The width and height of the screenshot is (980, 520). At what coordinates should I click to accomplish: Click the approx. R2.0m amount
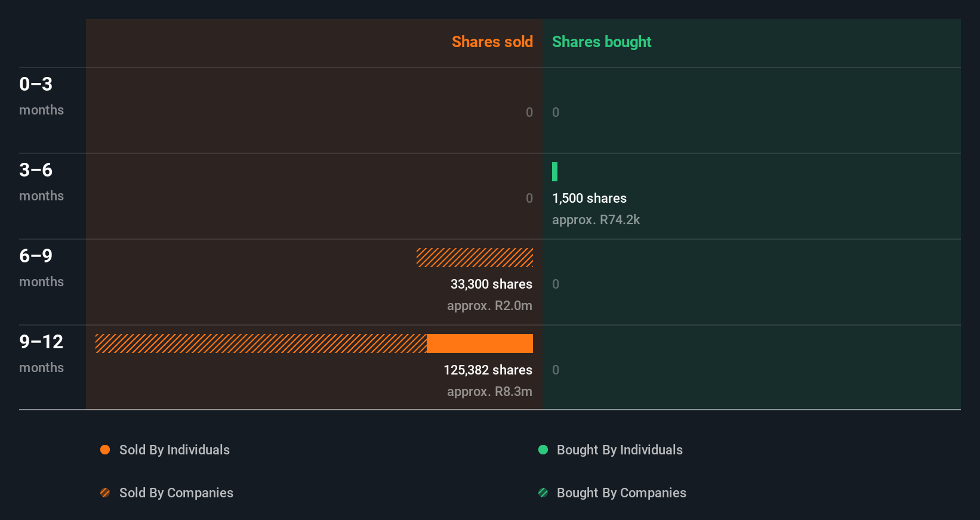489,305
